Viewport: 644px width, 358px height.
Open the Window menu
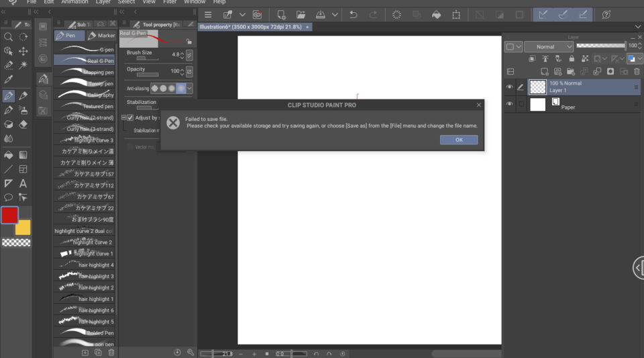pyautogui.click(x=195, y=2)
